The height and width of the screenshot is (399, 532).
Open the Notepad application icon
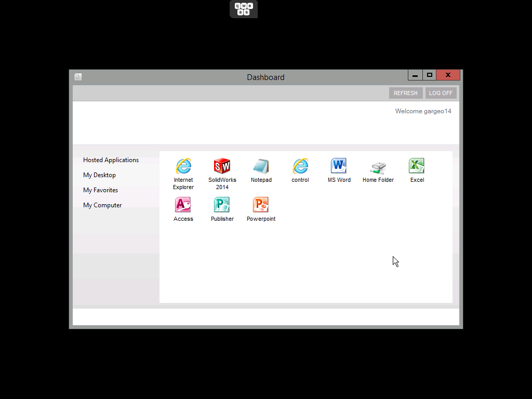[x=261, y=166]
